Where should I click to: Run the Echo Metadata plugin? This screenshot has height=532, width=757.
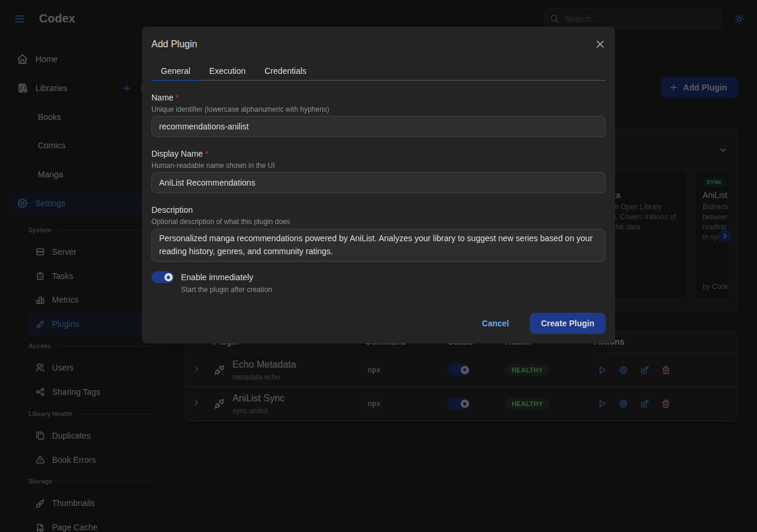click(x=601, y=369)
